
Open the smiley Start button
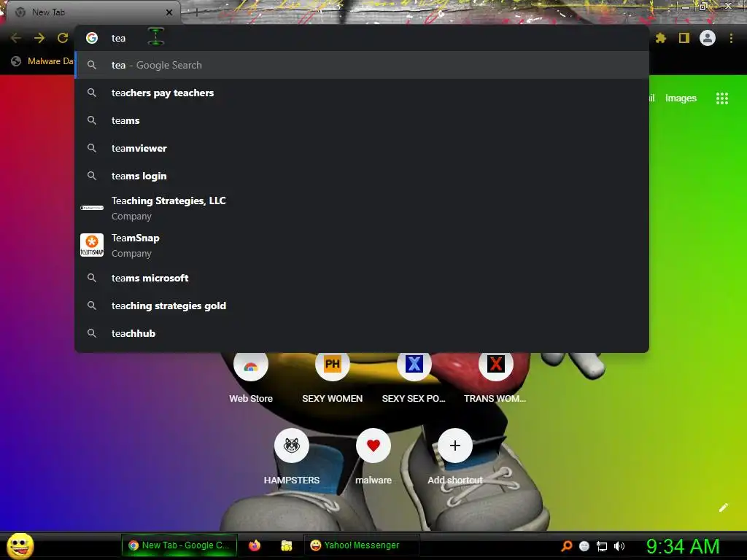[x=20, y=545]
